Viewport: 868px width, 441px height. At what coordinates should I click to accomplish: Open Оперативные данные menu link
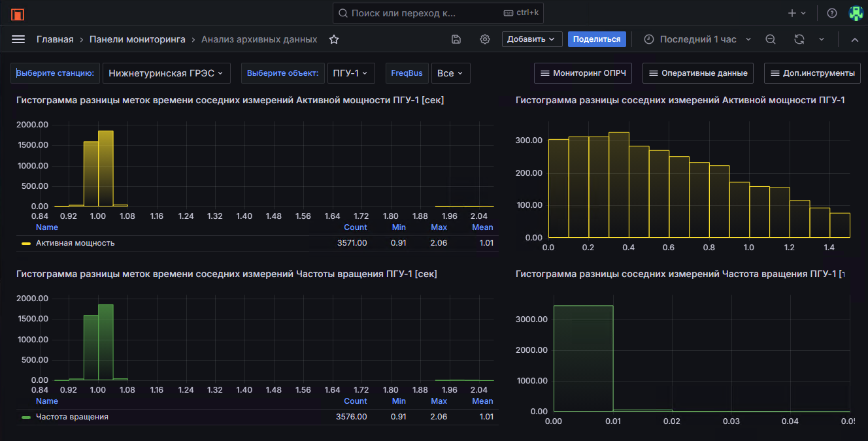pos(697,73)
